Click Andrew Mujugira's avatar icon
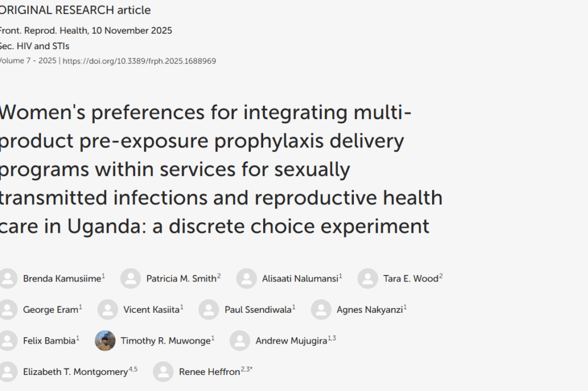 point(239,341)
